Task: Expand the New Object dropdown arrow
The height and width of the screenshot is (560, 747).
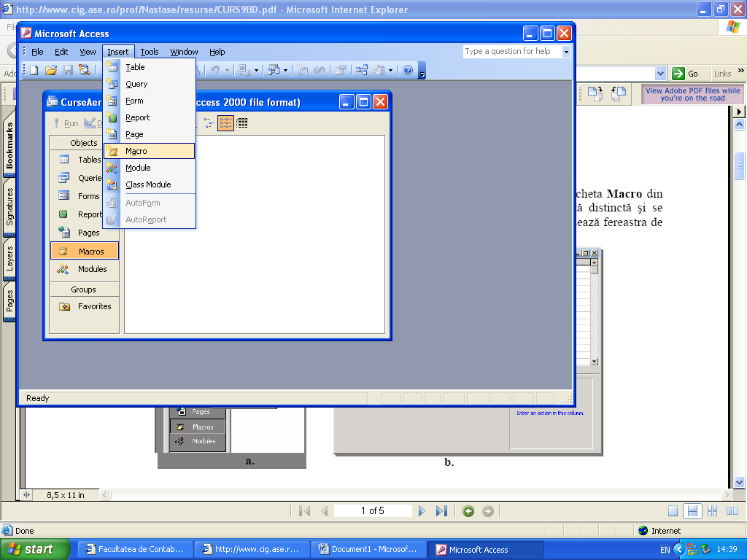Action: point(391,71)
